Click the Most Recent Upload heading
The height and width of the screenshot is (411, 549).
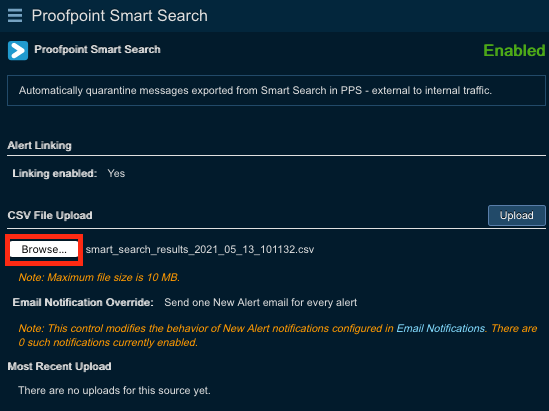coord(60,366)
